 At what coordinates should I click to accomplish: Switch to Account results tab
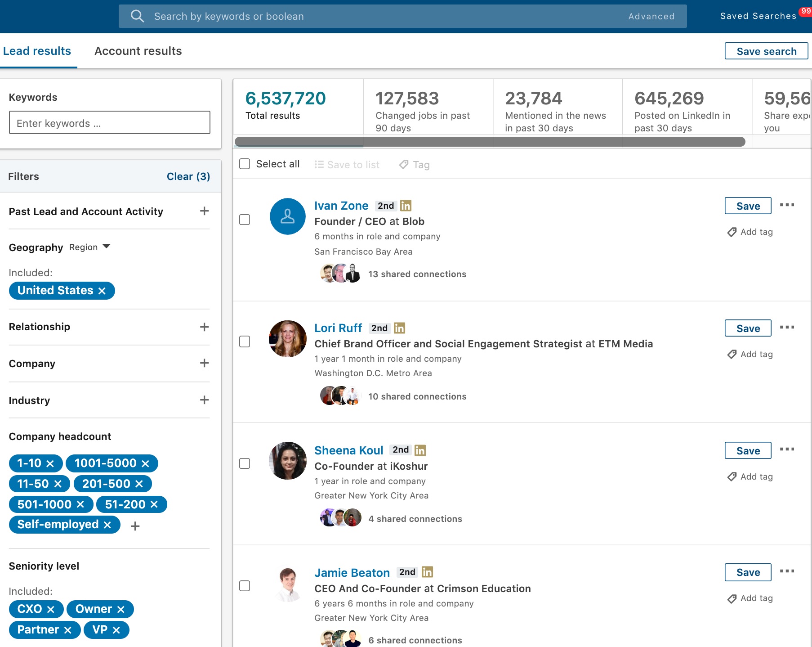pos(138,51)
